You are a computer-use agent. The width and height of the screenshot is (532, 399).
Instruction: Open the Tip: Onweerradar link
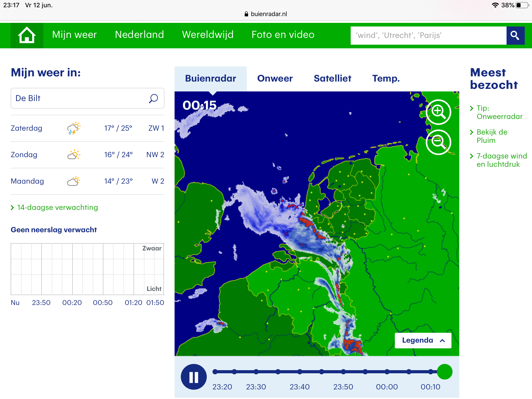[x=500, y=112]
